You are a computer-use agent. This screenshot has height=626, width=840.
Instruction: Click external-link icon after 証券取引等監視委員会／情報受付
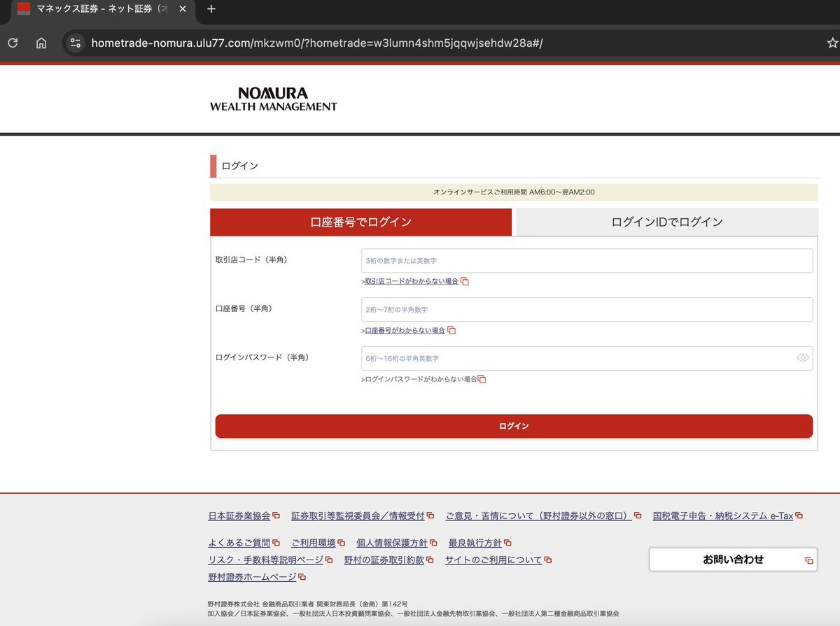click(x=430, y=516)
